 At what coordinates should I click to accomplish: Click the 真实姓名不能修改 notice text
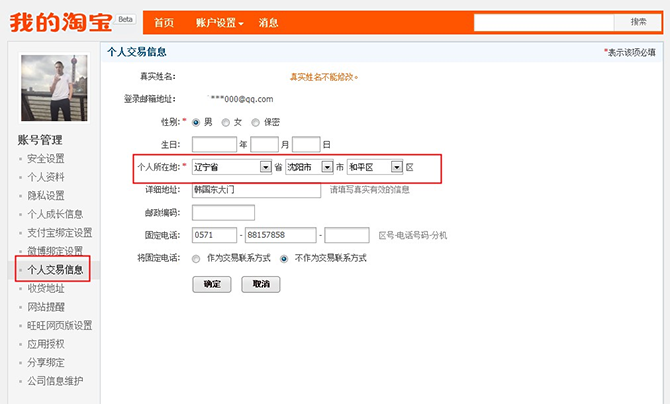pyautogui.click(x=324, y=77)
